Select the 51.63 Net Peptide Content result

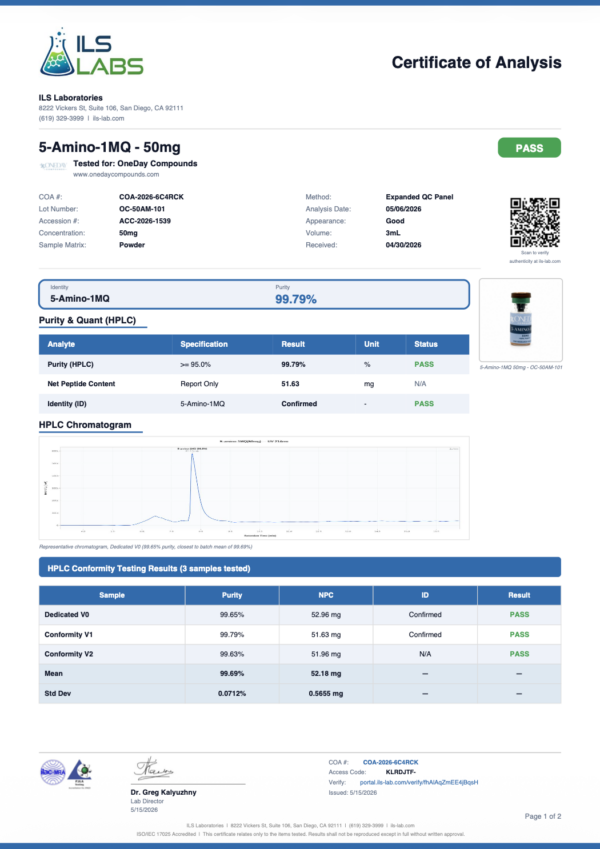290,384
